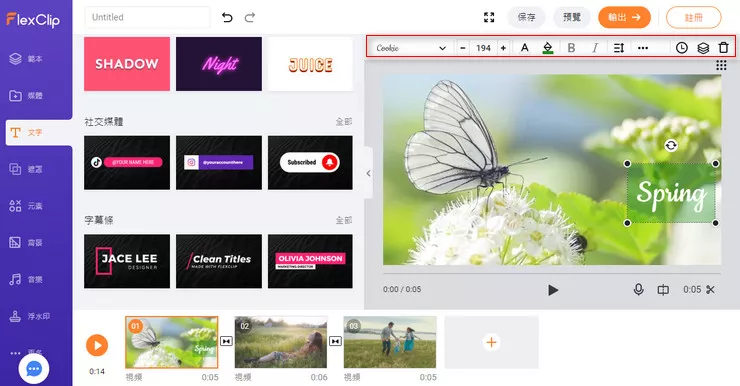Click the rotate handle above Spring text

click(671, 145)
